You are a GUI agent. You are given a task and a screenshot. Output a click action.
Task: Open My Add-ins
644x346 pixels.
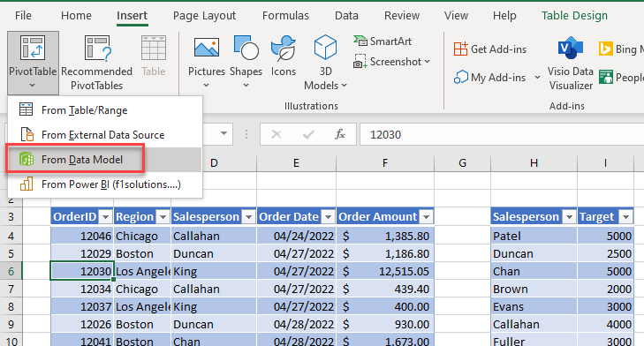(490, 77)
